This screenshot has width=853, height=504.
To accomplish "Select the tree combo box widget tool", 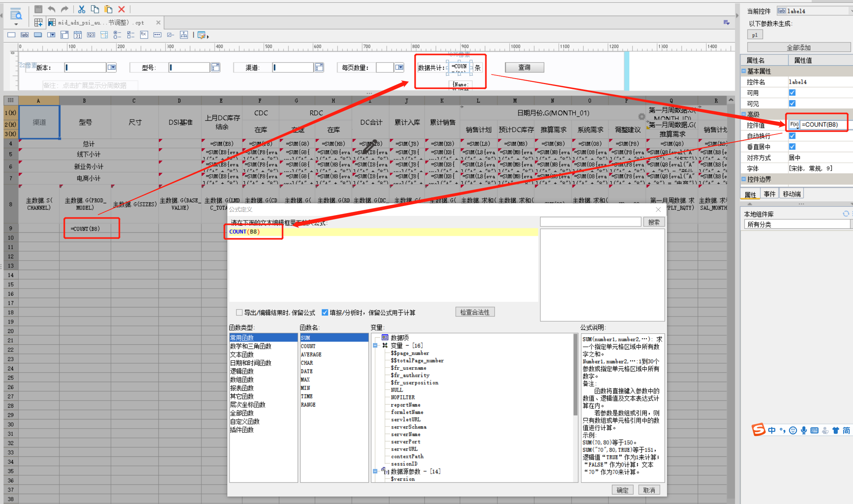I will 104,35.
